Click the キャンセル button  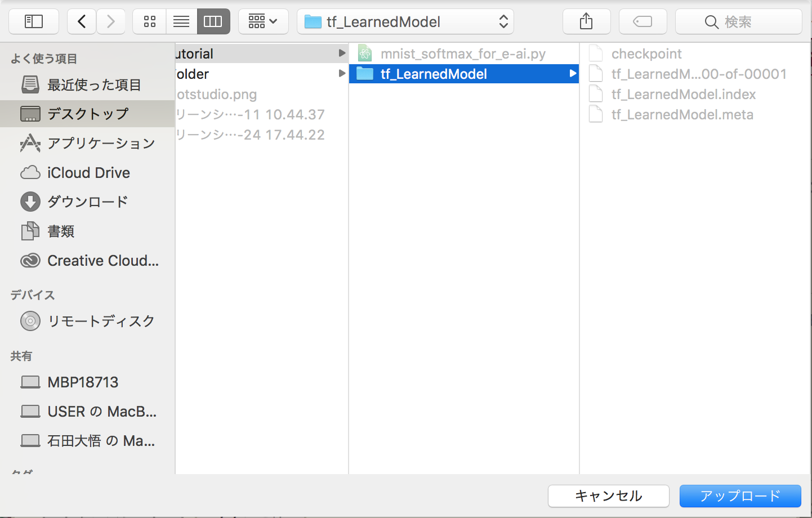(x=609, y=496)
